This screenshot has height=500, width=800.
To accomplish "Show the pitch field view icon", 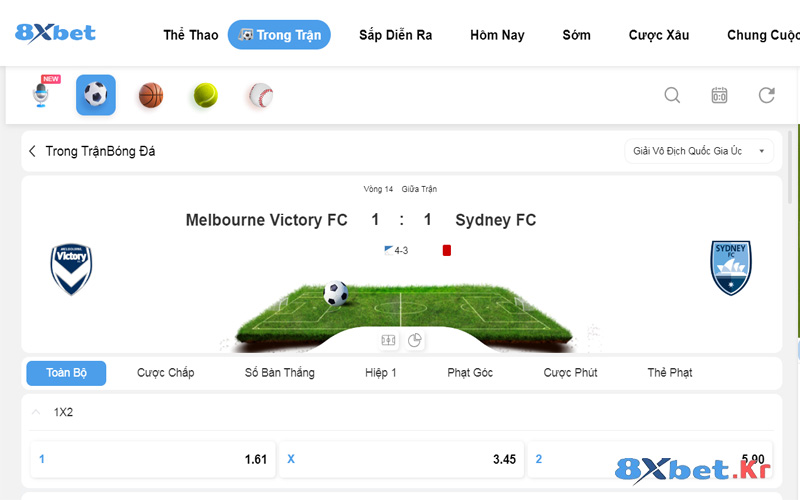I will pyautogui.click(x=389, y=340).
